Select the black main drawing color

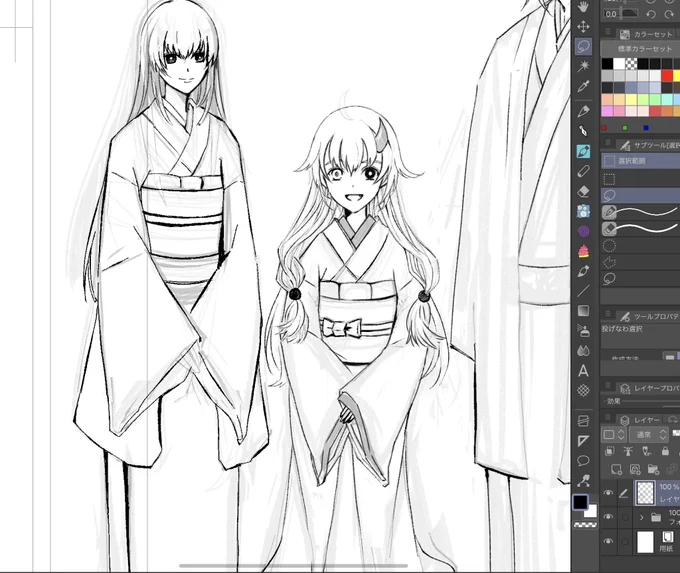tap(580, 502)
